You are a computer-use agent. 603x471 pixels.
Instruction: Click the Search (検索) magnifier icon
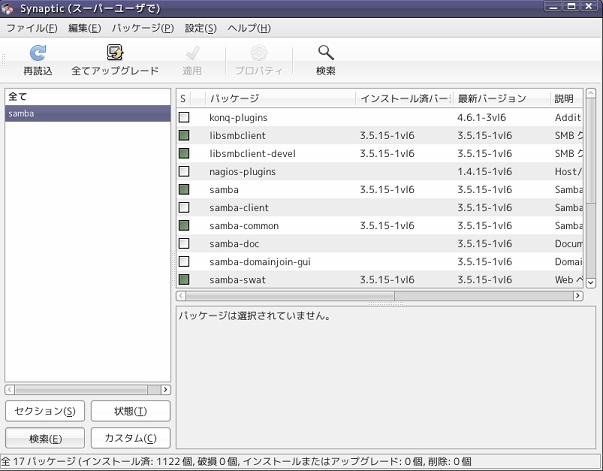tap(326, 53)
